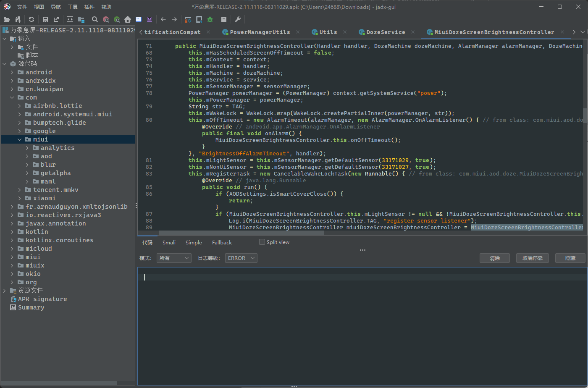Click the log viewer document icon
Image resolution: width=588 pixels, height=388 pixels.
pyautogui.click(x=224, y=19)
